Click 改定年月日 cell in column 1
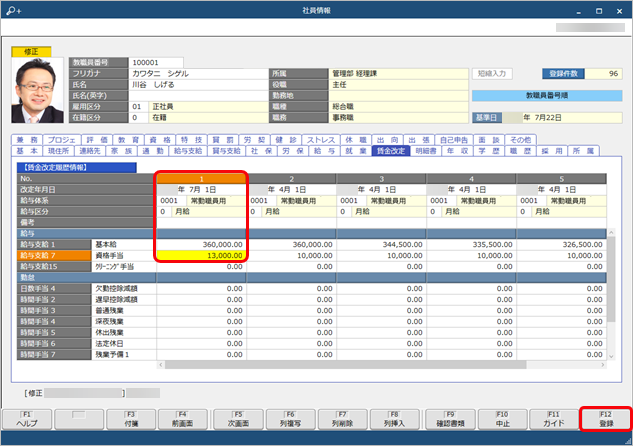The width and height of the screenshot is (633, 446). (201, 190)
